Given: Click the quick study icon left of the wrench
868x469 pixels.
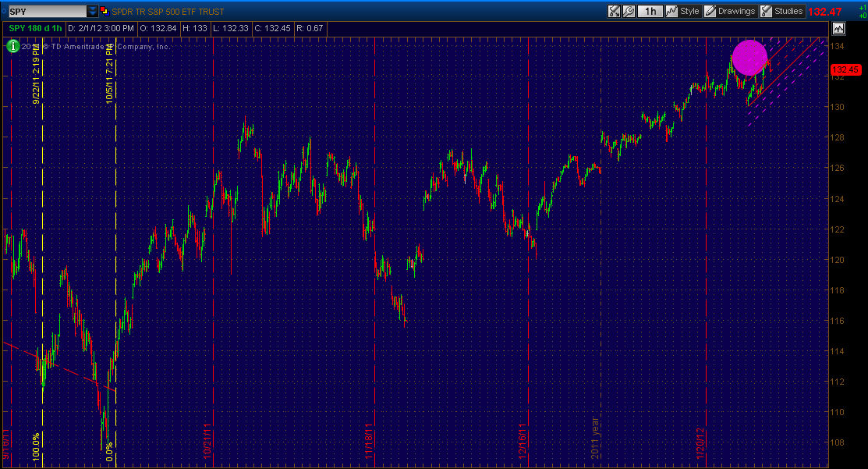Looking at the screenshot, I should (614, 11).
